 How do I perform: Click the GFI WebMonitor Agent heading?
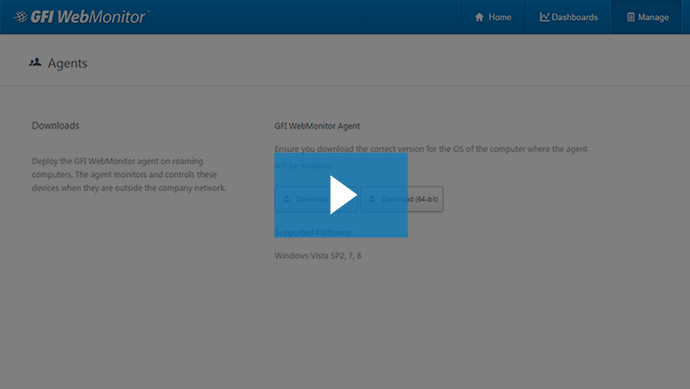pos(317,126)
